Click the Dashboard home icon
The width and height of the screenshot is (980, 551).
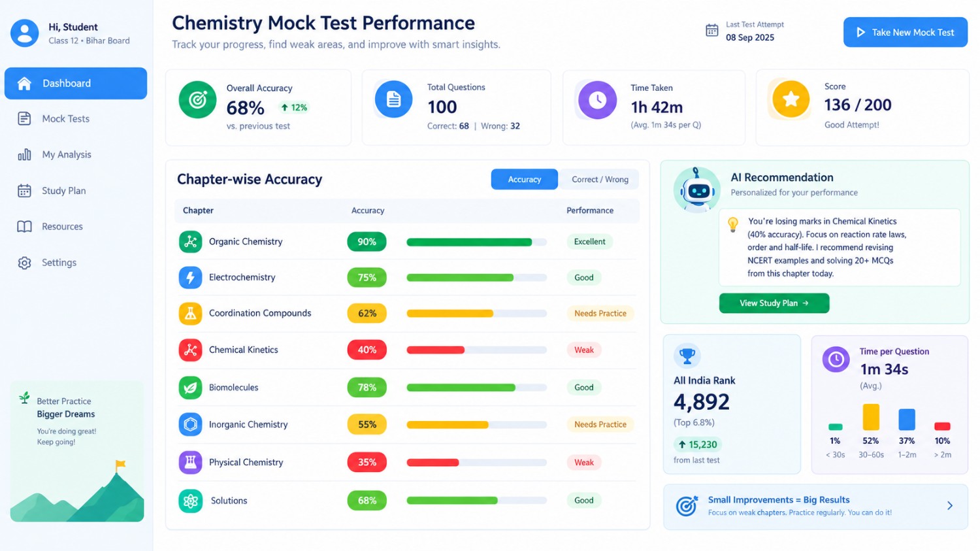click(24, 83)
